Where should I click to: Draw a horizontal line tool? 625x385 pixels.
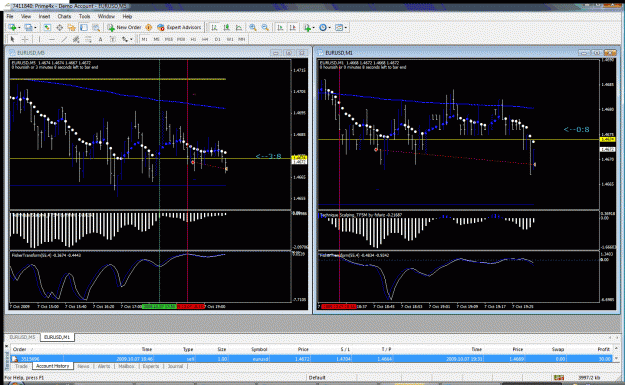51,39
